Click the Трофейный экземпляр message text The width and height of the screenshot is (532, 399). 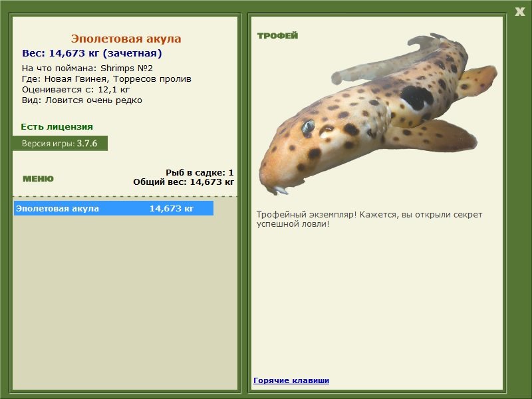tap(369, 219)
